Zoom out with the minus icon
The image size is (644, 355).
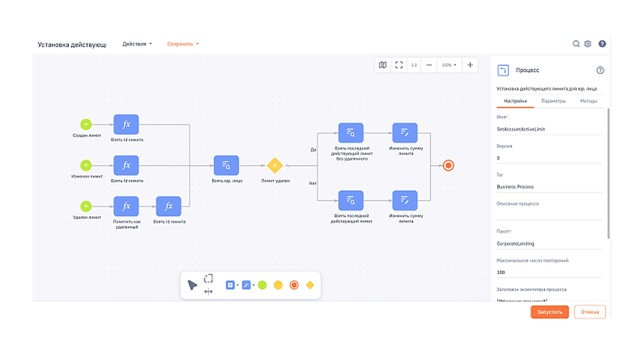coord(429,65)
